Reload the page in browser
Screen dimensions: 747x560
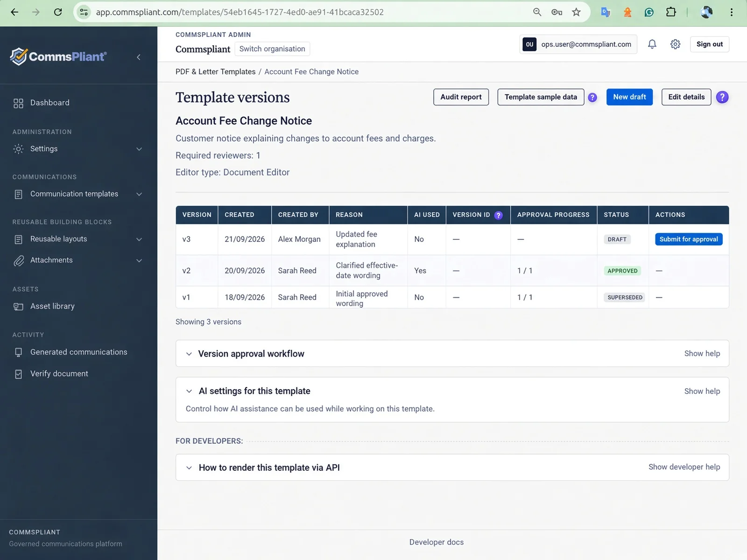[58, 12]
